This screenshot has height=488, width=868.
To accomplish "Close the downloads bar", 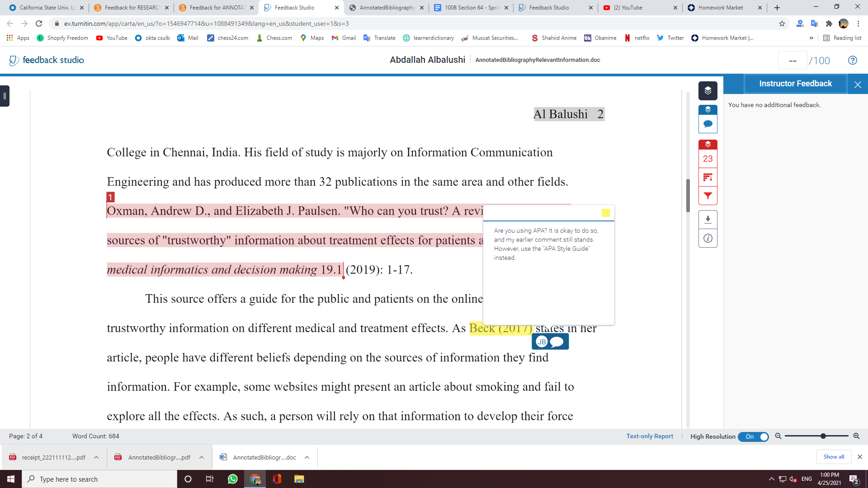I will click(x=860, y=457).
